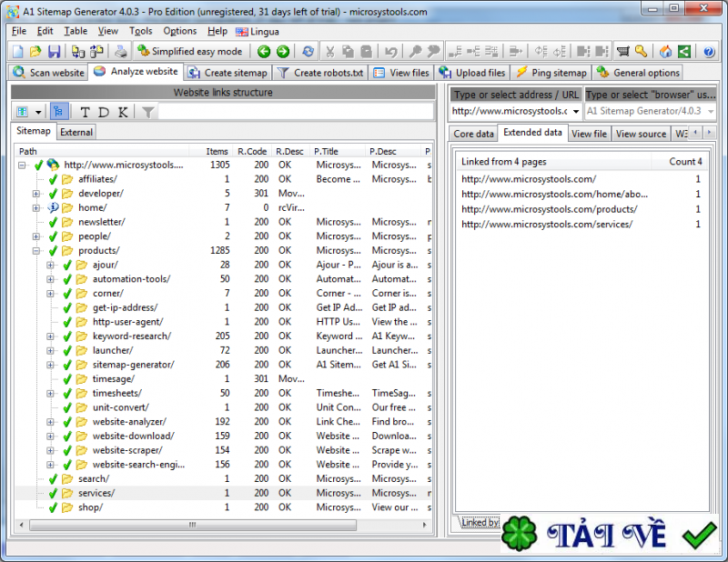
Task: Switch to the Create sitemap tab
Action: [x=228, y=73]
